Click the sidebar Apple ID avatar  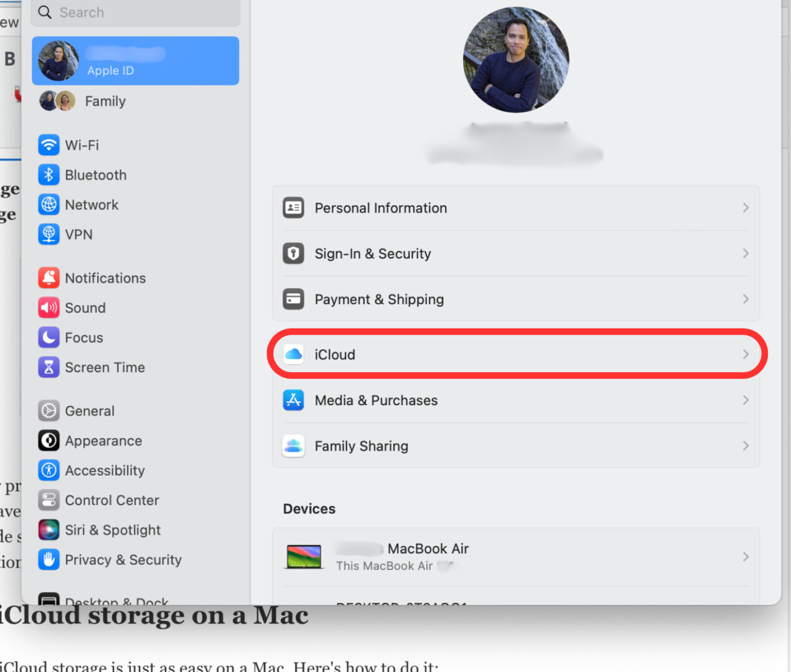(59, 61)
